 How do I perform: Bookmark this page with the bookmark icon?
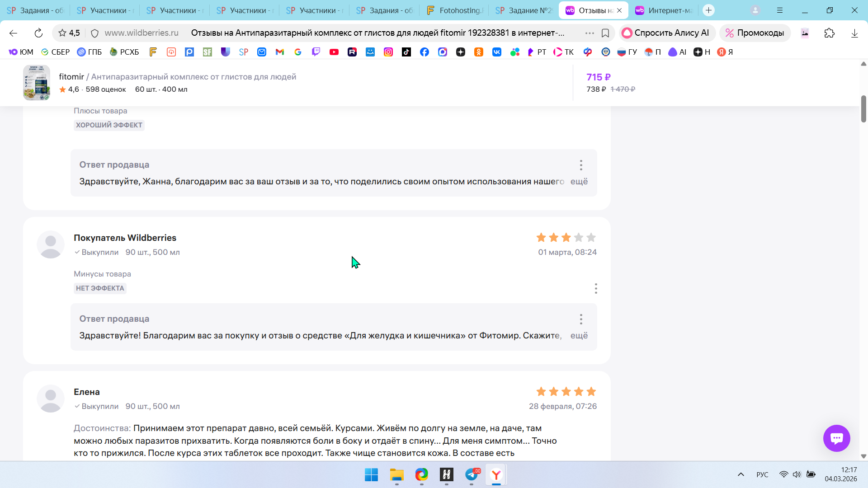(x=605, y=33)
